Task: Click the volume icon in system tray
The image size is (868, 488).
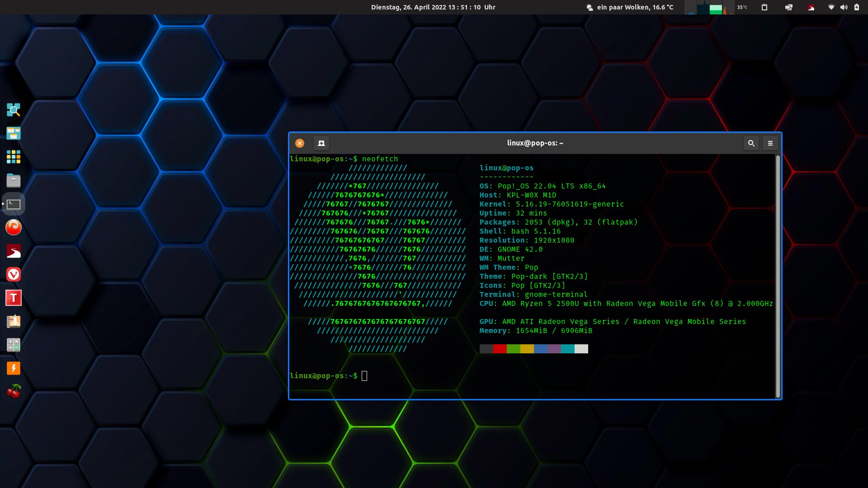Action: pos(844,7)
